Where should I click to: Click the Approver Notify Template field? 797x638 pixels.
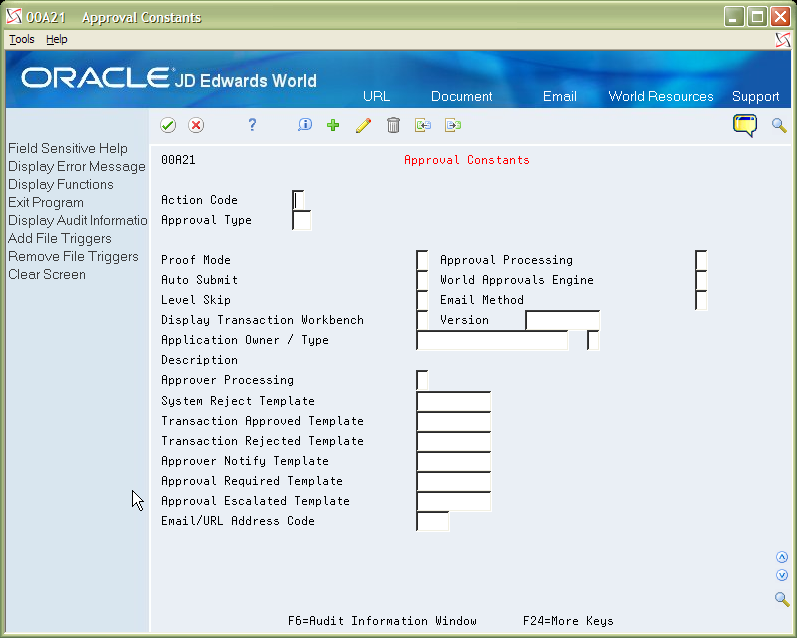(x=454, y=461)
